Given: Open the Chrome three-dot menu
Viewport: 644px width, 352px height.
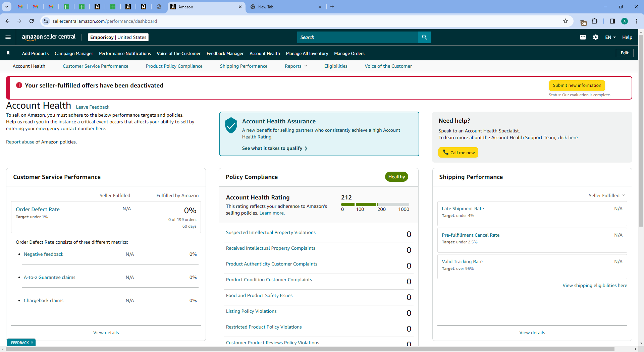Looking at the screenshot, I should 637,21.
